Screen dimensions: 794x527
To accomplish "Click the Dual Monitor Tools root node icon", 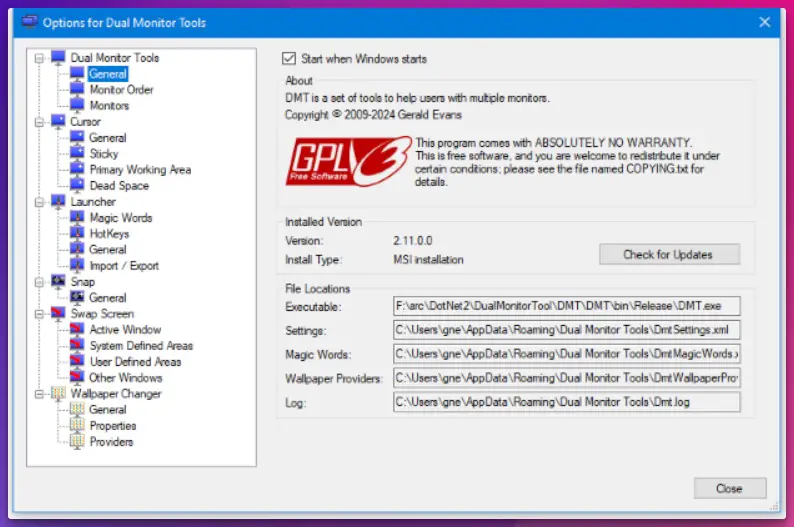I will coord(58,57).
